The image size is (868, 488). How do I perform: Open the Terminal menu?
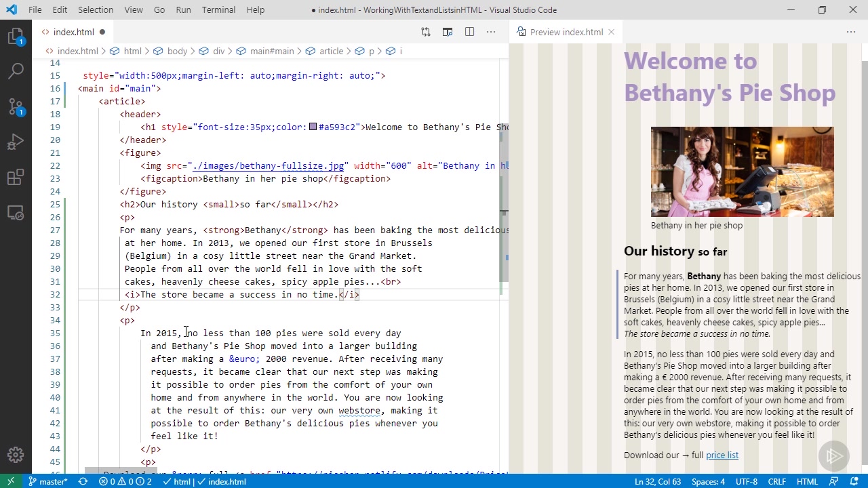click(x=218, y=10)
